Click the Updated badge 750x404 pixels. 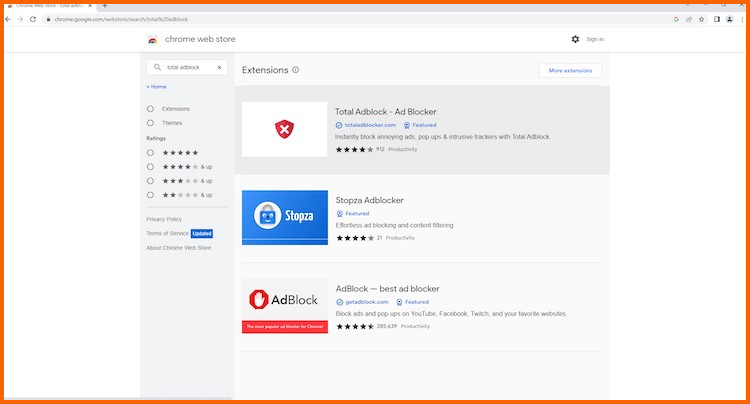[x=202, y=233]
